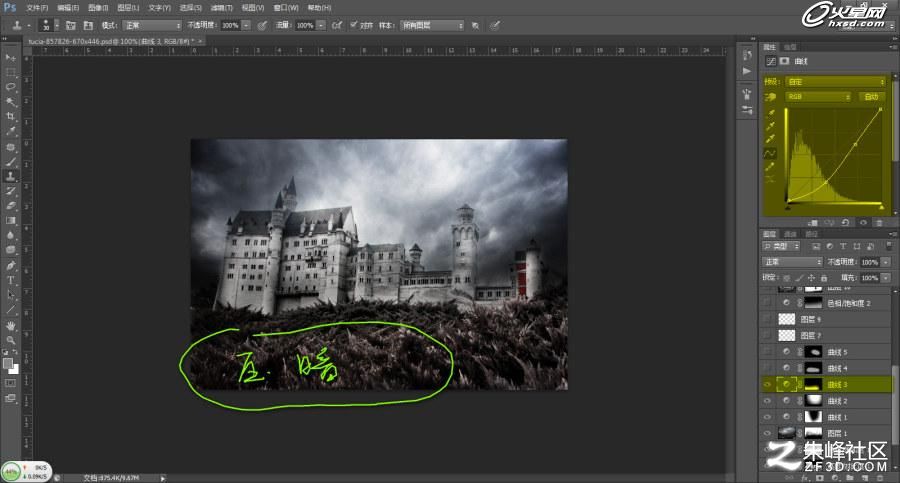
Task: Hide the 曲线 2 layer
Action: (767, 400)
